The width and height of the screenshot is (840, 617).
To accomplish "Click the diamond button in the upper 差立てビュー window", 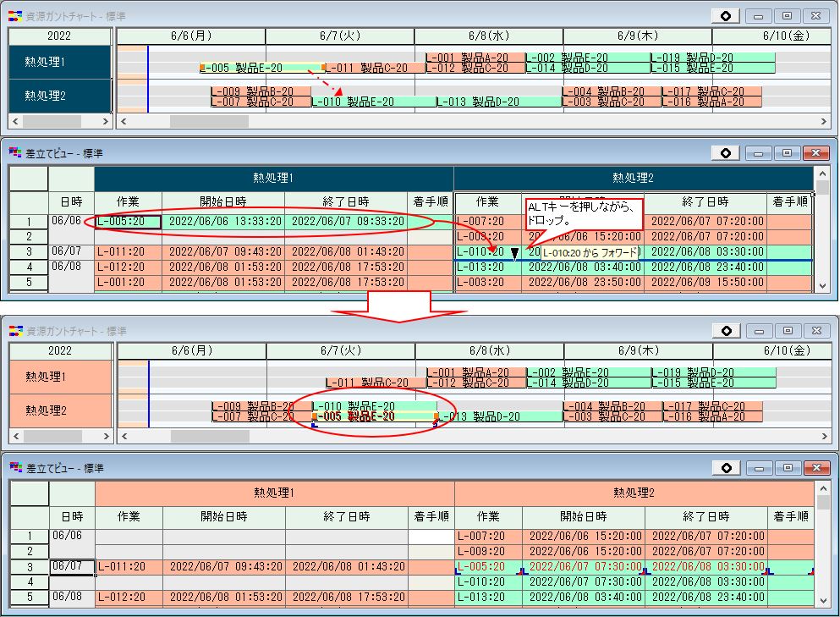I will (725, 153).
